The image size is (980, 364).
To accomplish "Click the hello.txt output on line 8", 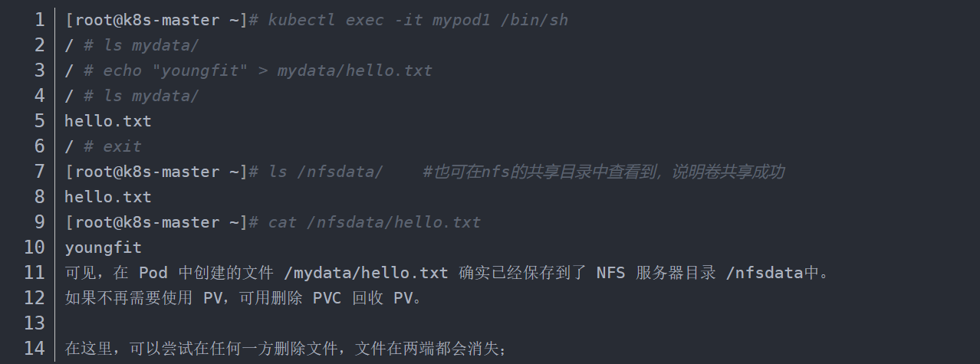I will 108,197.
